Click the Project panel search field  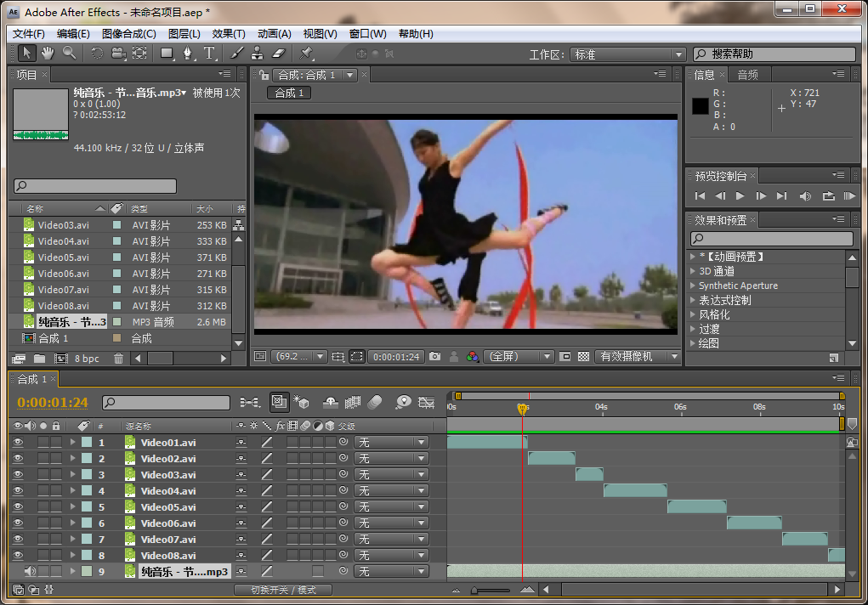click(95, 186)
